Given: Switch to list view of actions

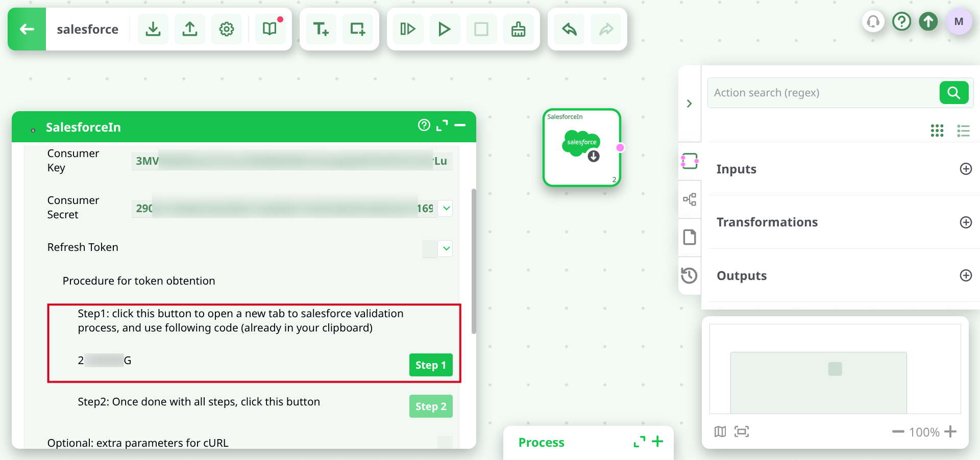Looking at the screenshot, I should click(963, 131).
